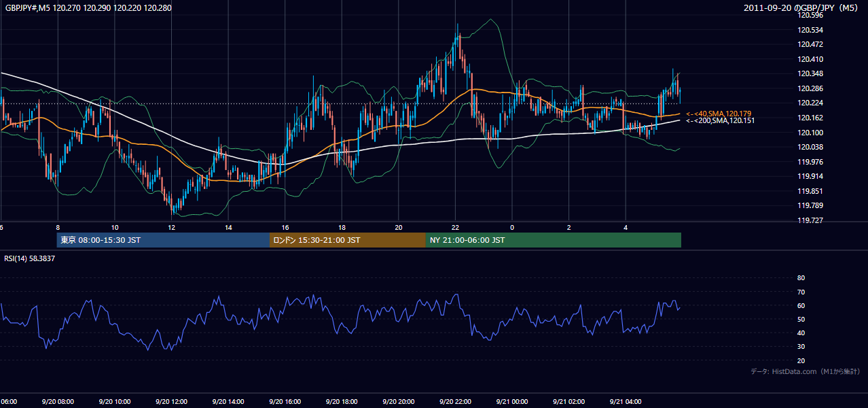
Task: Click hour tick 14 under the price chart
Action: 228,227
